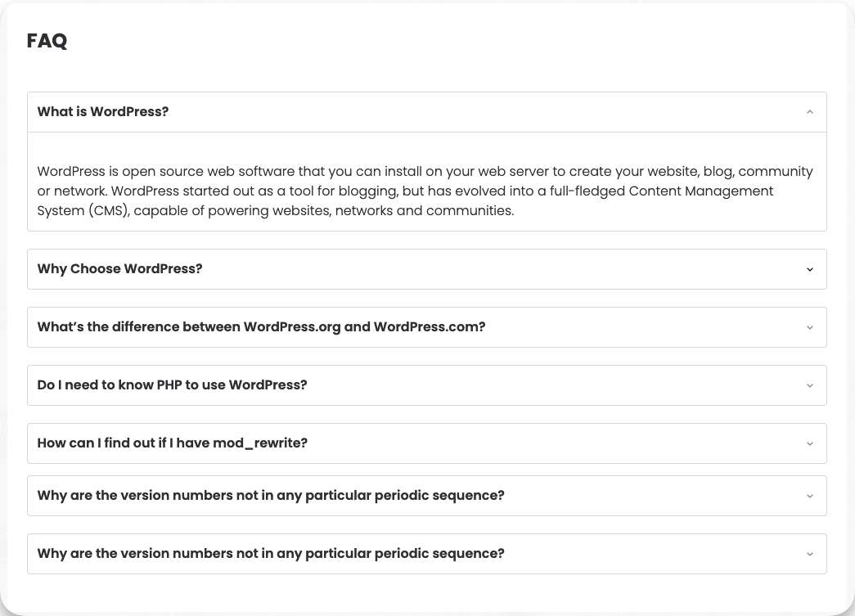The width and height of the screenshot is (855, 616).
Task: Click 'WordPress.org' in the difference question
Action: (x=292, y=327)
